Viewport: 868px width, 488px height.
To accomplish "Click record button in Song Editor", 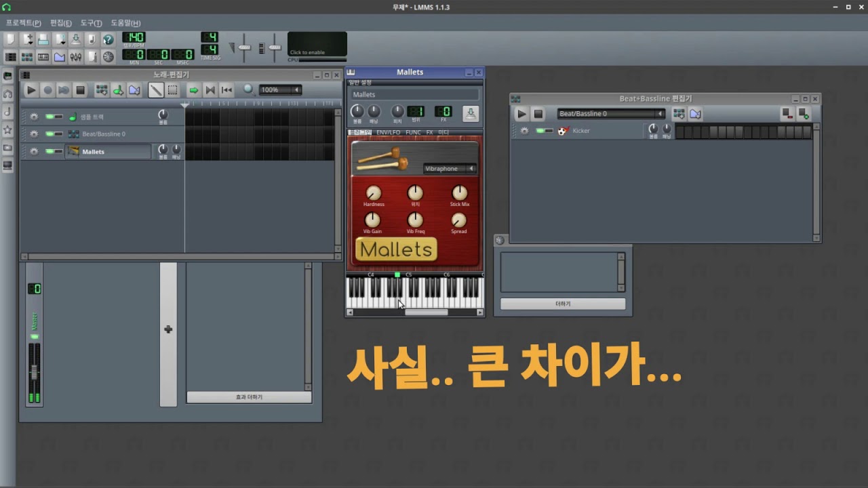I will [47, 89].
